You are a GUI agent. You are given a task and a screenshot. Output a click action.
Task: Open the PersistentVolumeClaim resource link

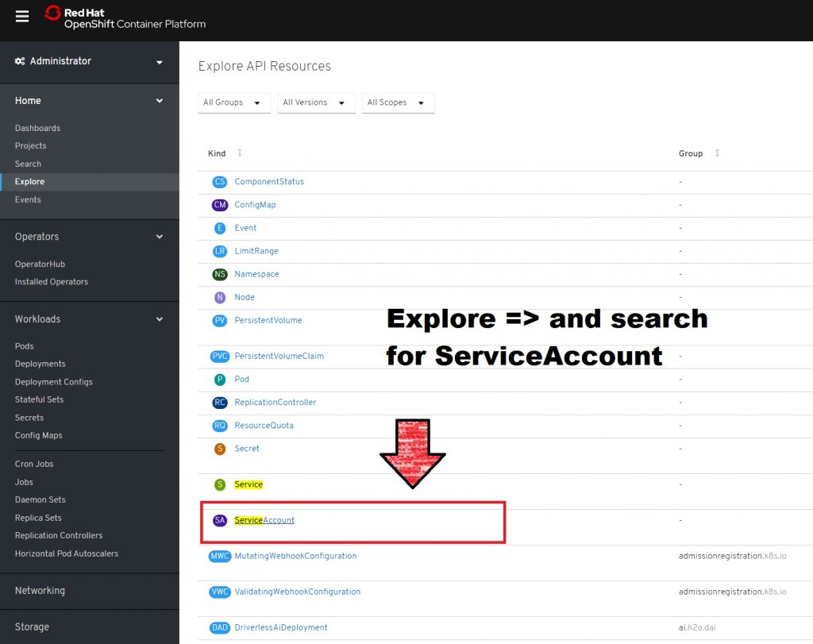click(279, 357)
